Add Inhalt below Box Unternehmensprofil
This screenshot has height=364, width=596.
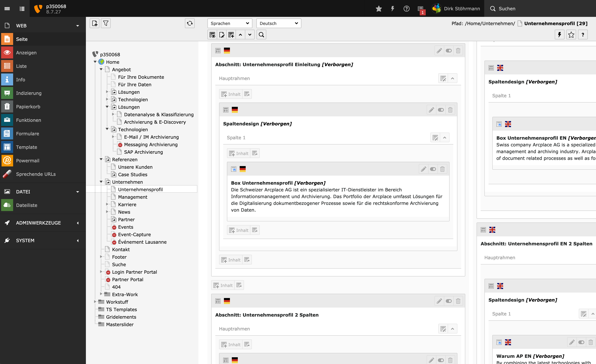coord(239,230)
